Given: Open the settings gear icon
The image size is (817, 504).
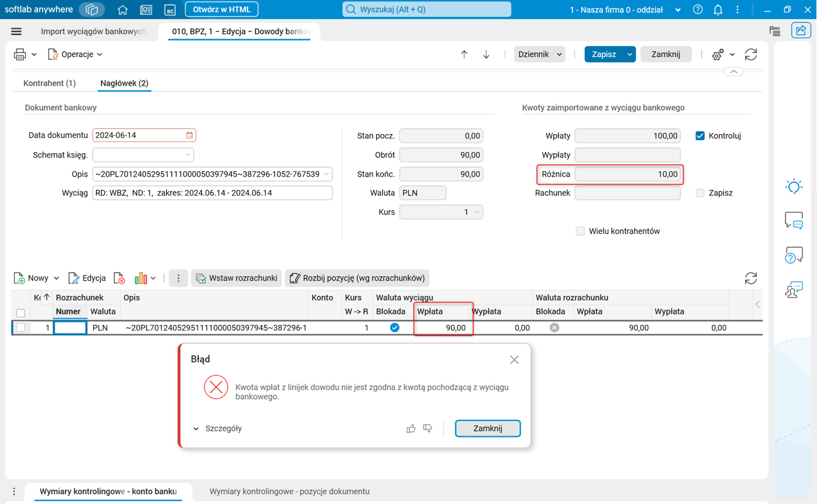Looking at the screenshot, I should (717, 55).
